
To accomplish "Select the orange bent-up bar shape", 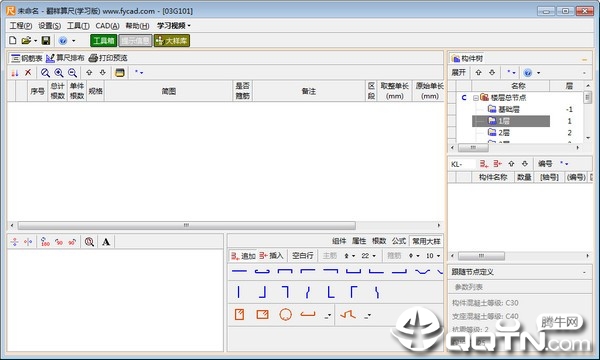I will coord(348,314).
